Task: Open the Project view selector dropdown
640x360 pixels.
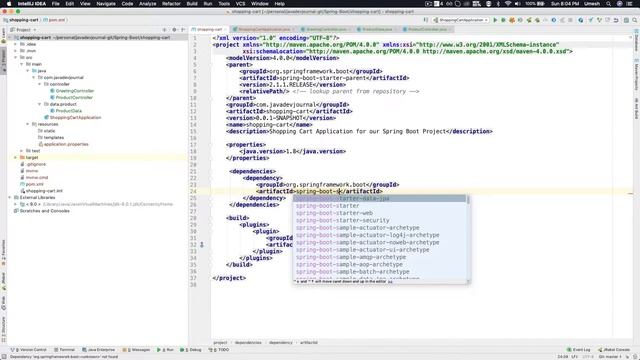Action: point(23,29)
